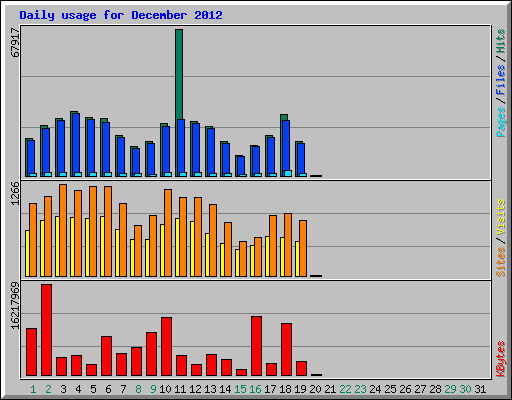The width and height of the screenshot is (512, 400).
Task: Click day label 24 on the x-axis
Action: [375, 389]
